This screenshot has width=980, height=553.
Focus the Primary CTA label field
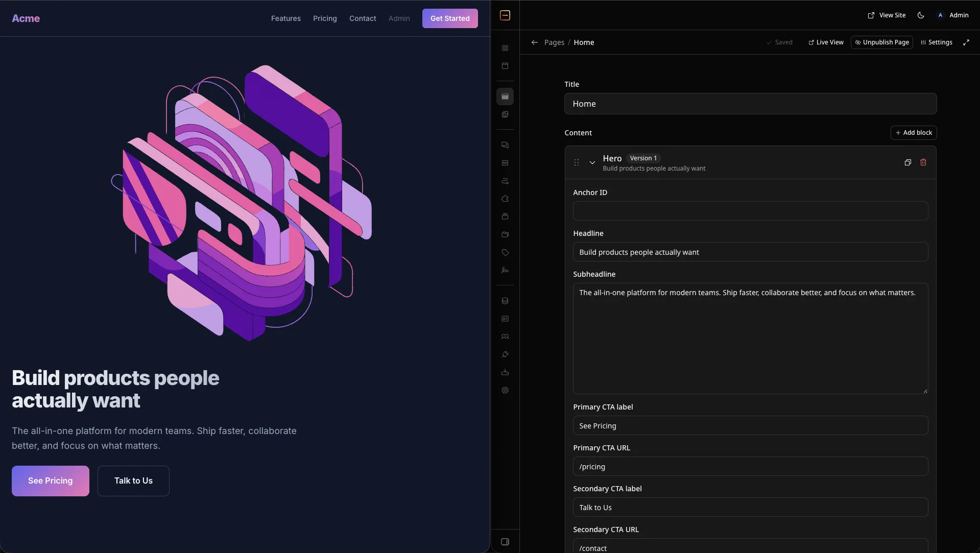750,425
